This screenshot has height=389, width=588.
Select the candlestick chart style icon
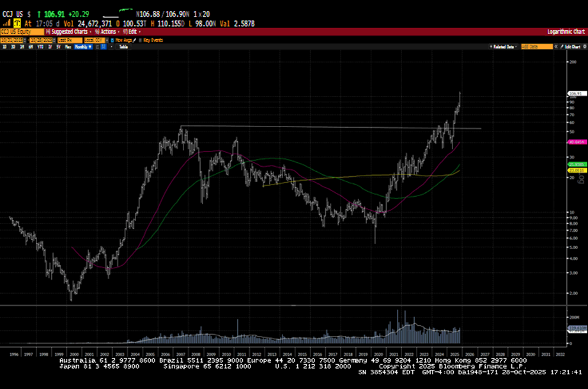pyautogui.click(x=104, y=47)
